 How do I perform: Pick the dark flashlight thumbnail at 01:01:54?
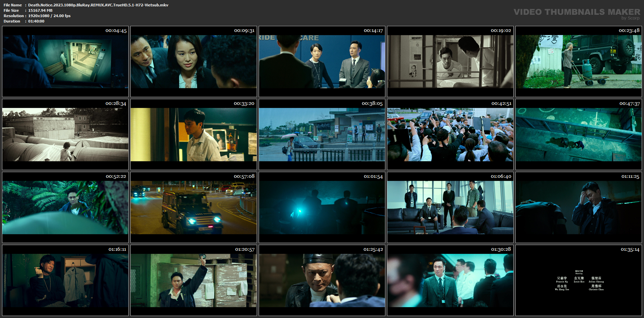[x=322, y=207]
